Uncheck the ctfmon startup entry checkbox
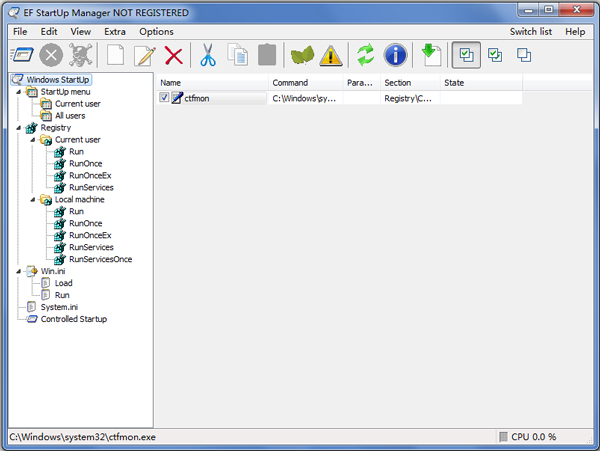This screenshot has width=600, height=451. pyautogui.click(x=165, y=98)
